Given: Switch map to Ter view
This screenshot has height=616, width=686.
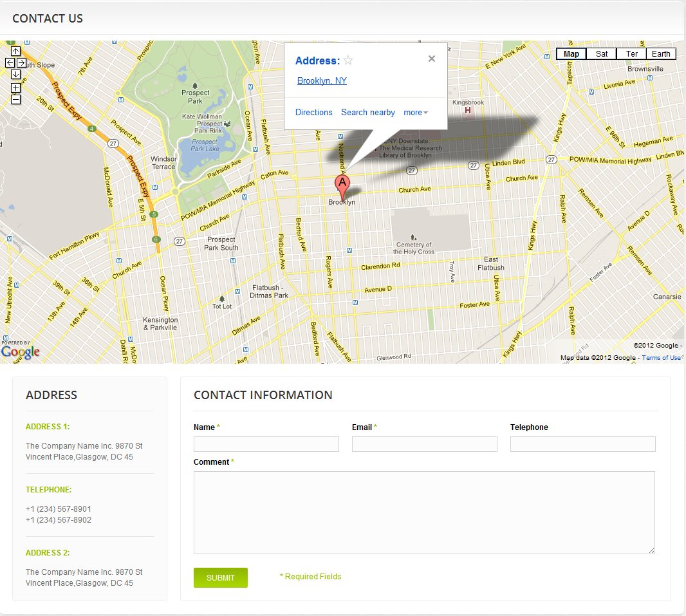Looking at the screenshot, I should [x=631, y=54].
